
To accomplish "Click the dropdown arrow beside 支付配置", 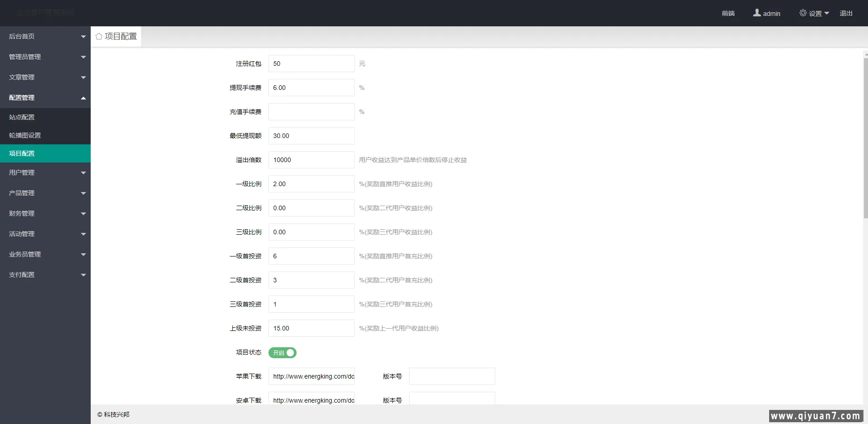I will [x=83, y=275].
